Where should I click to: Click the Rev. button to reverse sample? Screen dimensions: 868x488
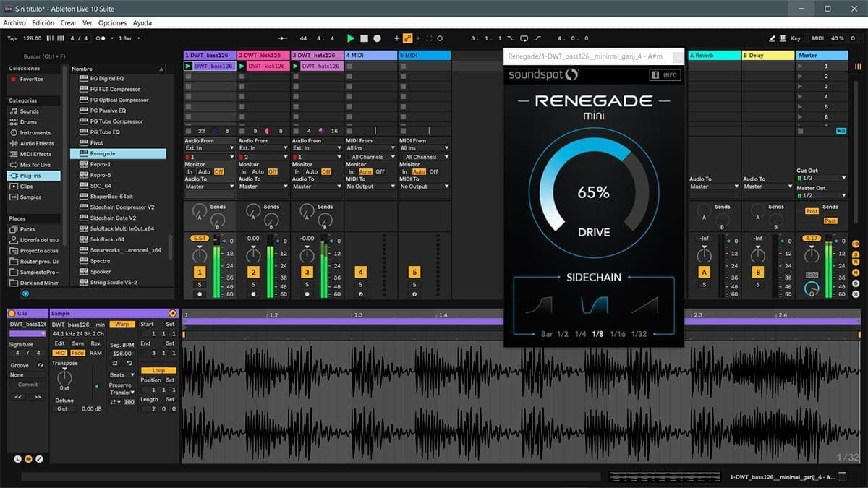(x=96, y=343)
